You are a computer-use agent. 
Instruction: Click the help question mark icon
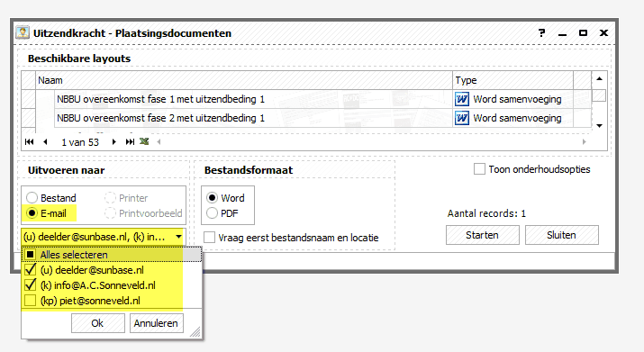pyautogui.click(x=541, y=32)
